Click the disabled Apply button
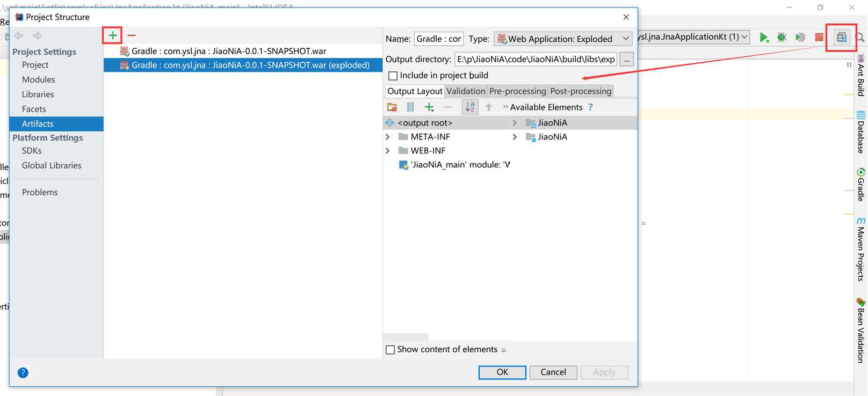 pyautogui.click(x=604, y=372)
